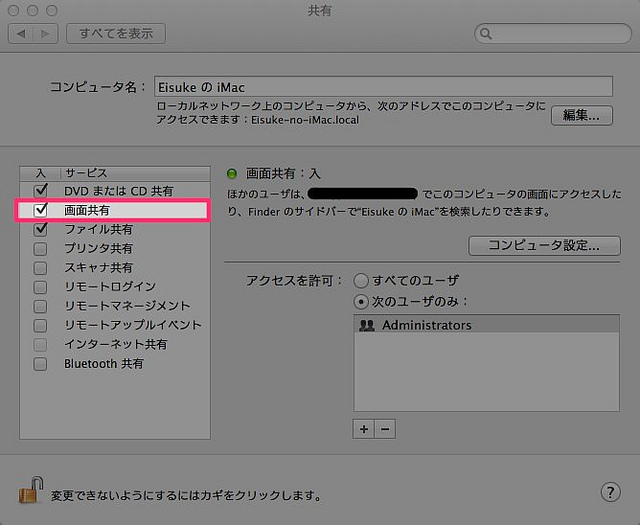Click the search magnifier icon

[x=486, y=33]
